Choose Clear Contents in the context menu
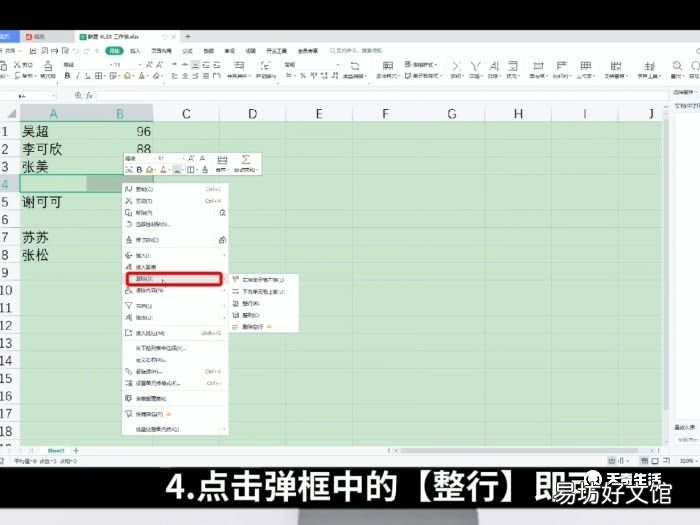Image resolution: width=700 pixels, height=525 pixels. (x=175, y=291)
